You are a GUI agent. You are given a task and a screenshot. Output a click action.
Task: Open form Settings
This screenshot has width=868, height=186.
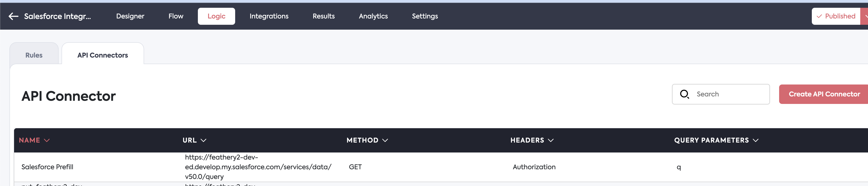point(425,16)
